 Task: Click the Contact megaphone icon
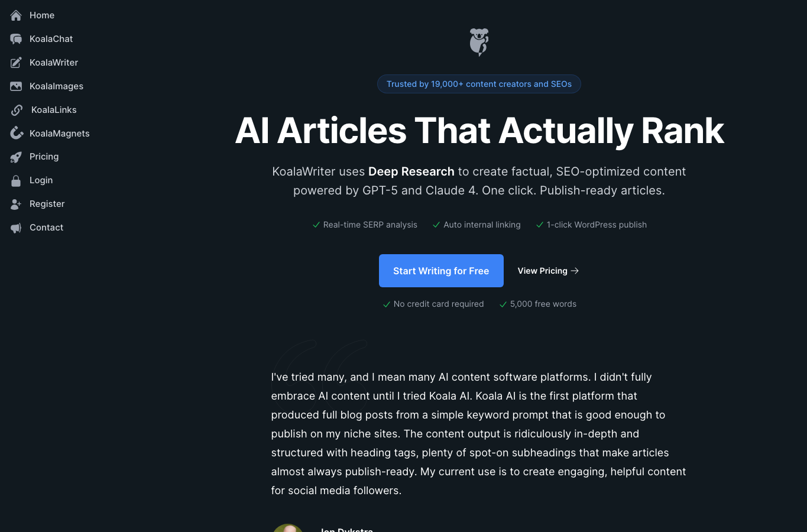point(16,228)
